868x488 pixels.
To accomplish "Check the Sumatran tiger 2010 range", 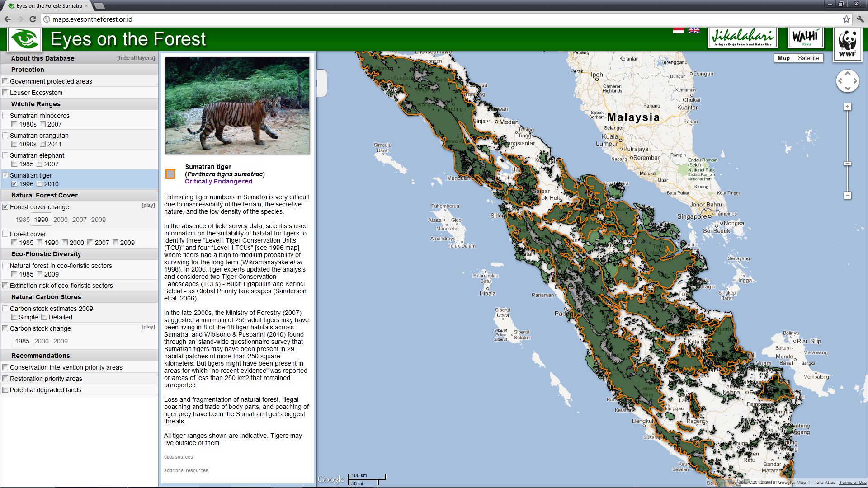I will 40,184.
